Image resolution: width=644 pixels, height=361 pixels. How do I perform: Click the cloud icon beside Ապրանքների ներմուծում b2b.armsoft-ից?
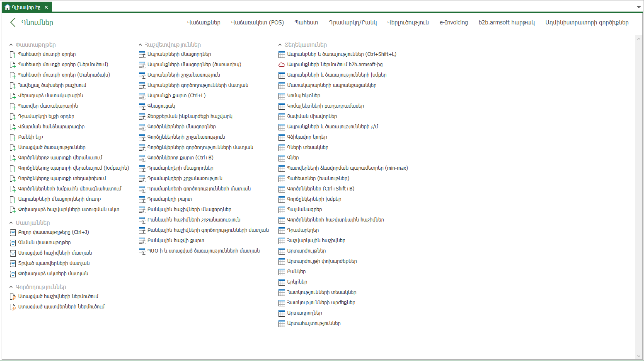tap(282, 65)
